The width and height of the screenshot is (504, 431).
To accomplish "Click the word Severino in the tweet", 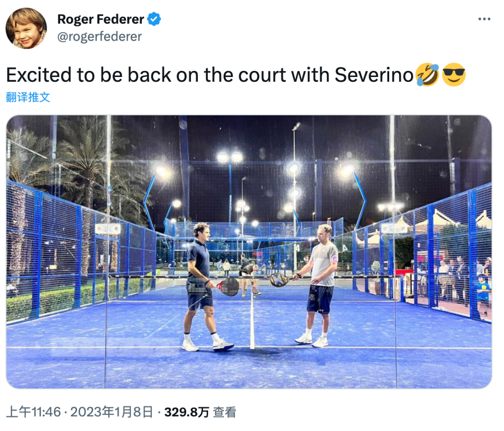I will (374, 75).
